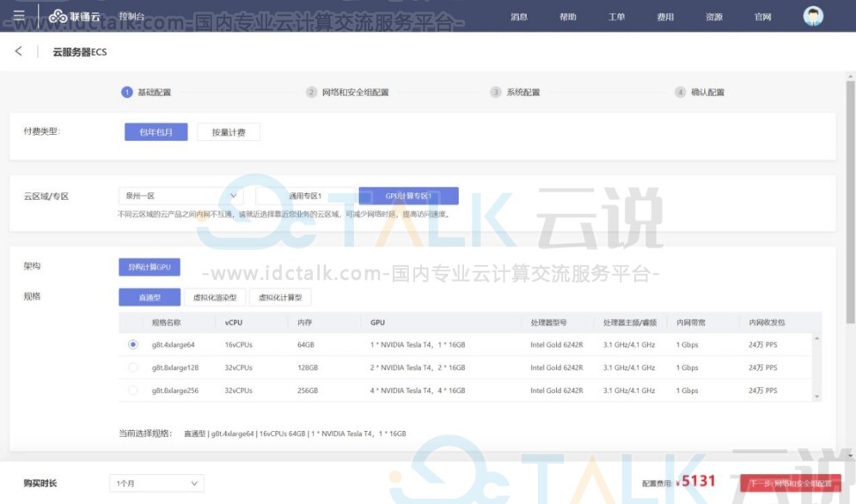Click vCPU column header
This screenshot has width=856, height=504.
(234, 322)
